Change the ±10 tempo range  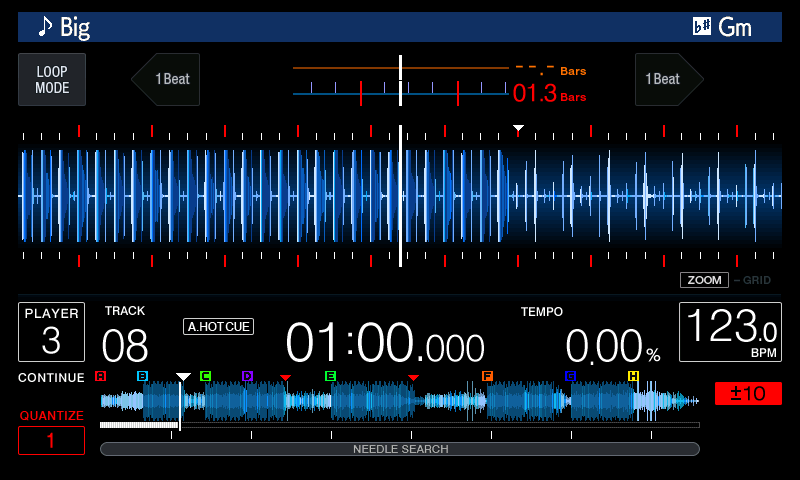pos(748,393)
